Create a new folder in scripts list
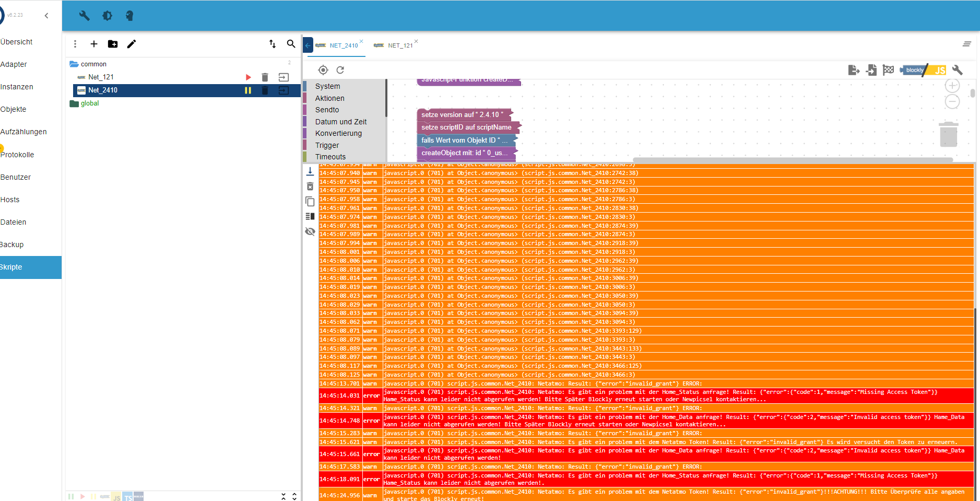This screenshot has height=501, width=980. 113,44
